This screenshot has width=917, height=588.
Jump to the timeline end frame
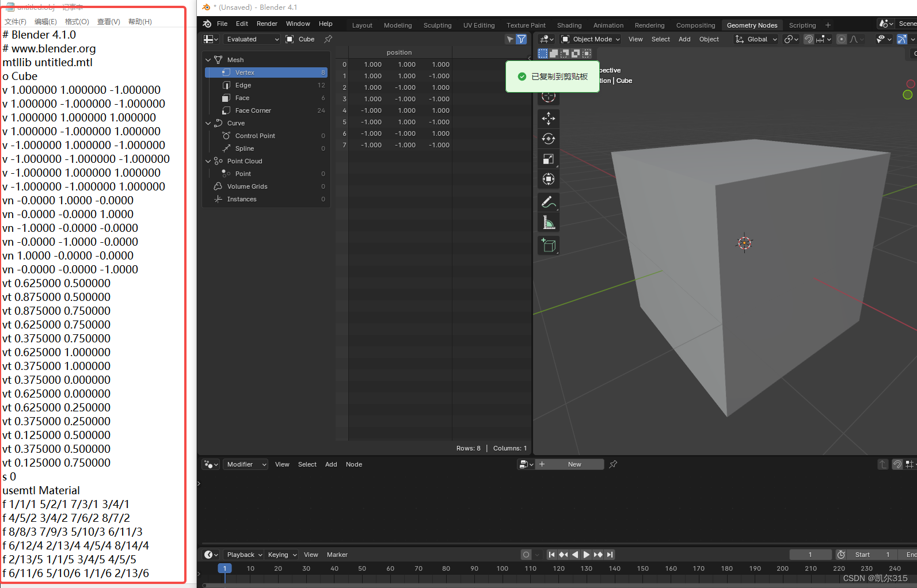pos(610,555)
